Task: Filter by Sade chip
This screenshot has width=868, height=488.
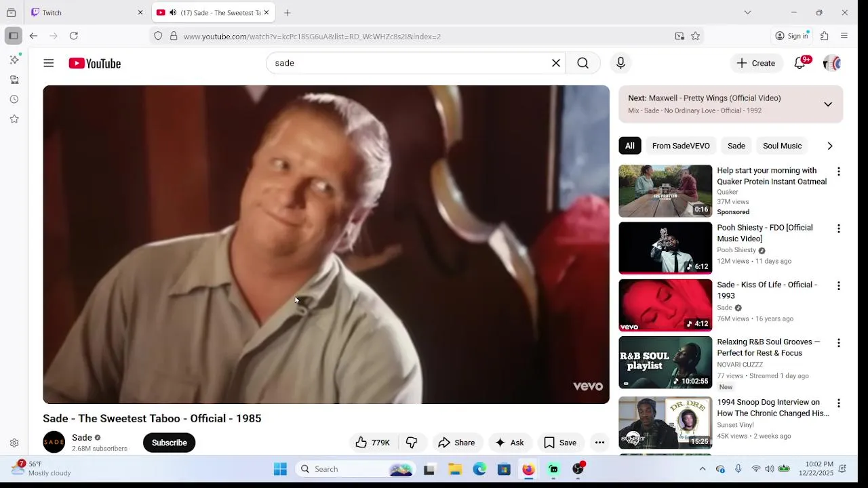Action: 736,146
